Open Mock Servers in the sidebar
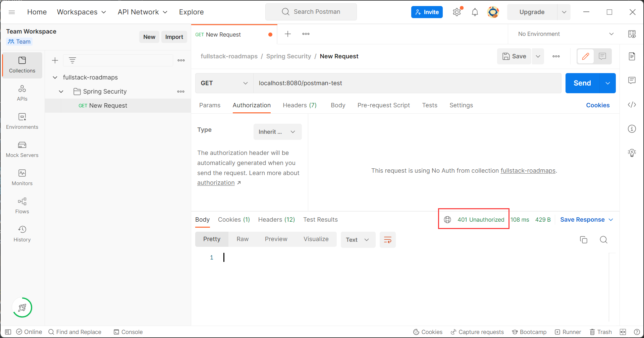The width and height of the screenshot is (644, 338). [x=22, y=149]
